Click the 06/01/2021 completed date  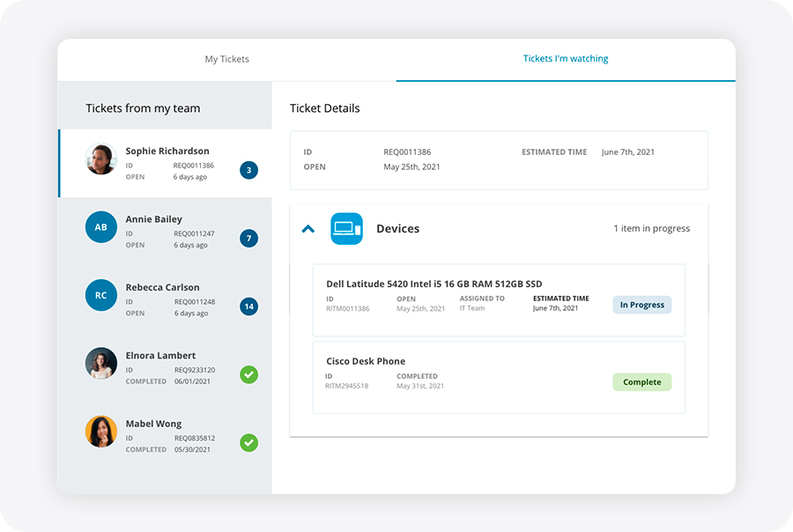tap(192, 381)
